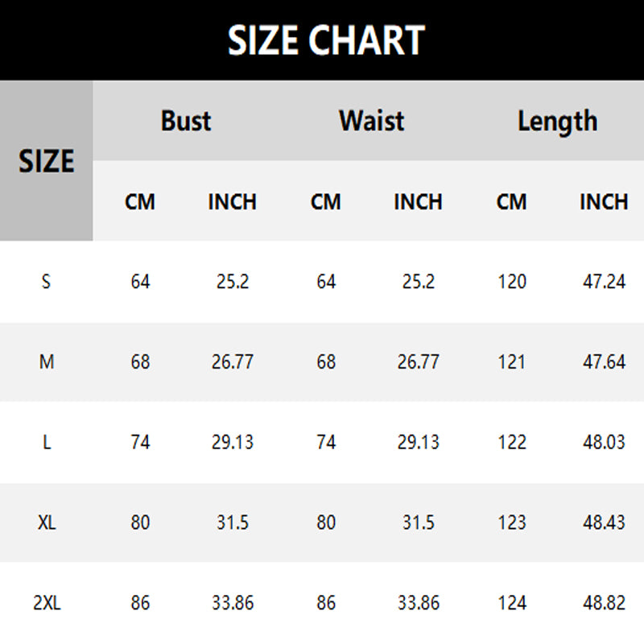Select the 26.77 bust inch value
The height and width of the screenshot is (644, 644).
coord(233,361)
